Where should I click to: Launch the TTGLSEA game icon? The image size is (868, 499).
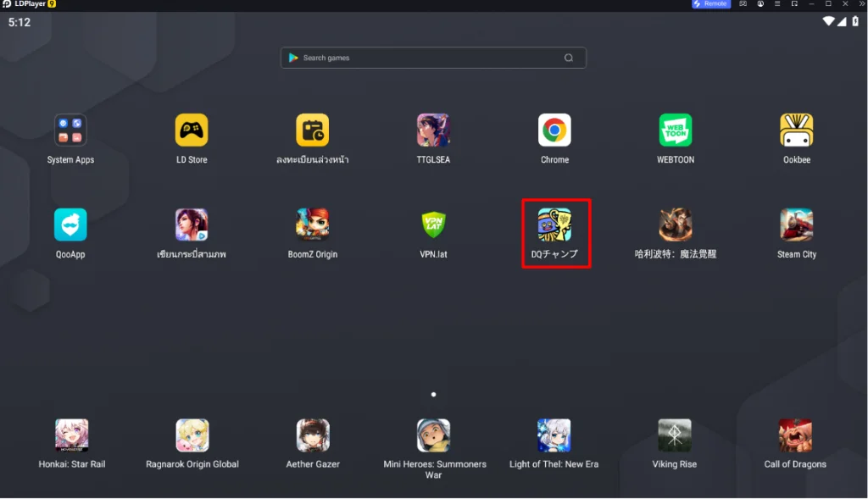(433, 130)
